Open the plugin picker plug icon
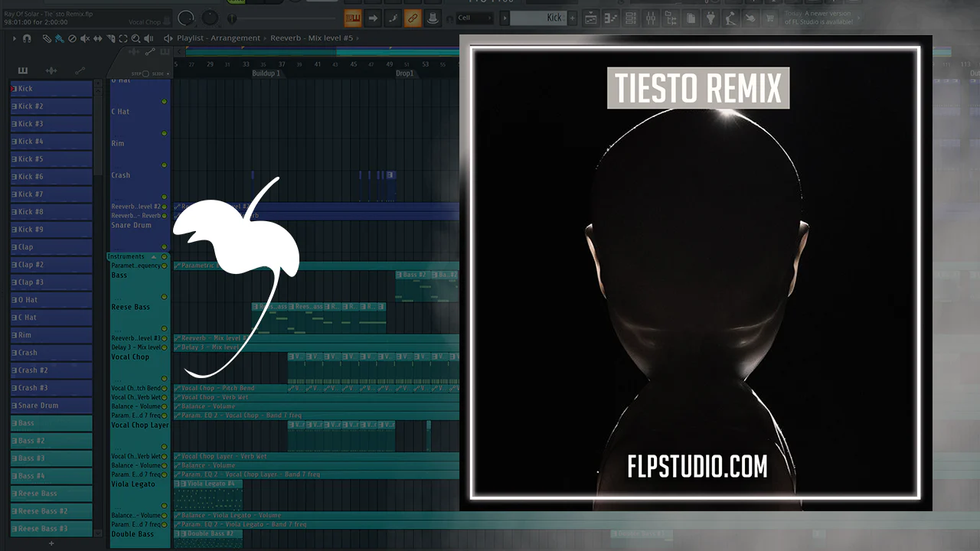This screenshot has height=551, width=980. 710,18
